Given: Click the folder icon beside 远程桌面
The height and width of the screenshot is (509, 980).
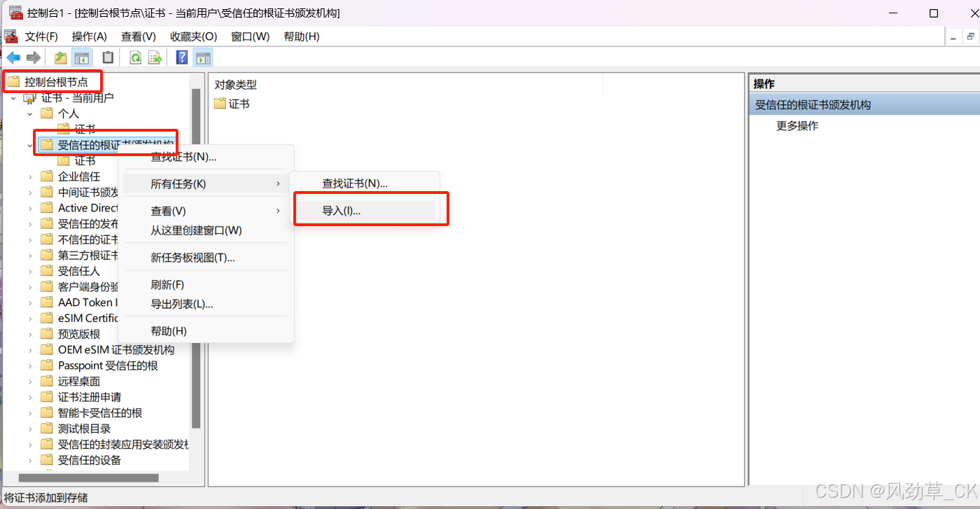Looking at the screenshot, I should 47,382.
